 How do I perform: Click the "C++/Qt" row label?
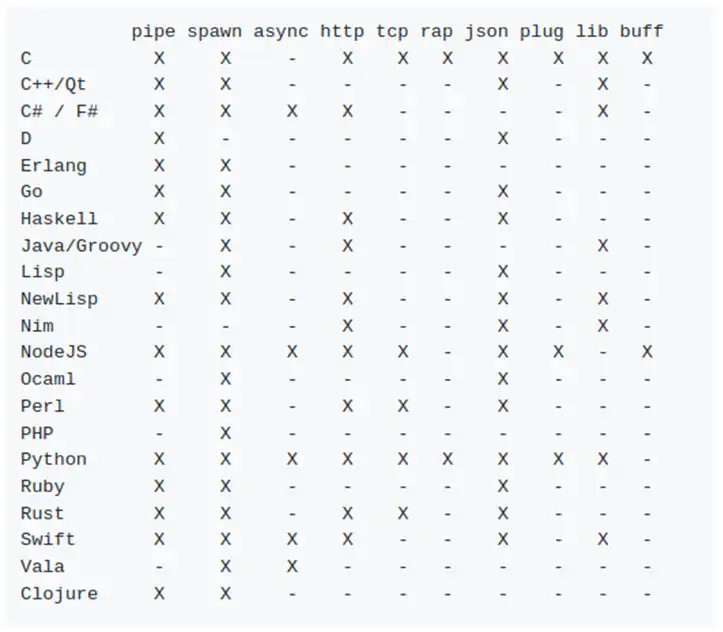pyautogui.click(x=53, y=84)
